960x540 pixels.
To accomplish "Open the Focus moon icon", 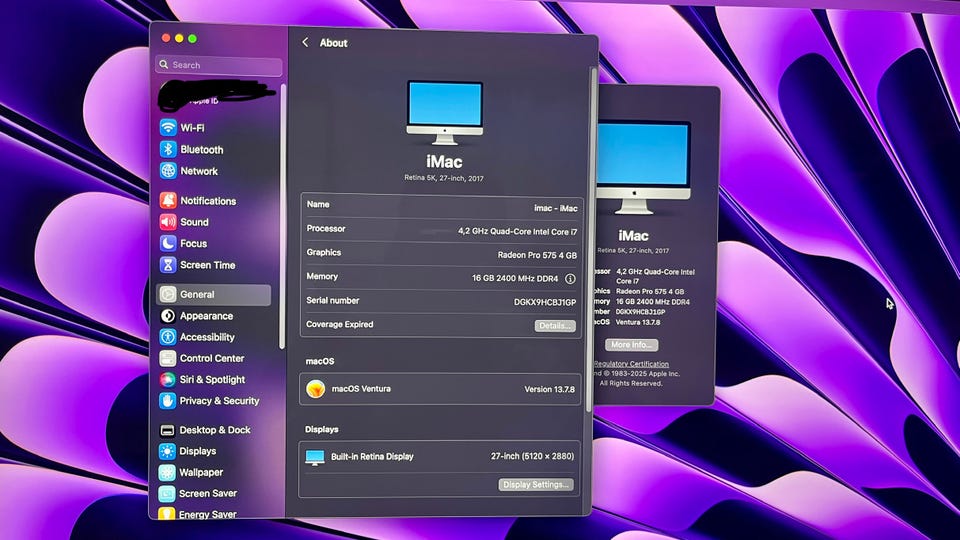I will point(168,243).
